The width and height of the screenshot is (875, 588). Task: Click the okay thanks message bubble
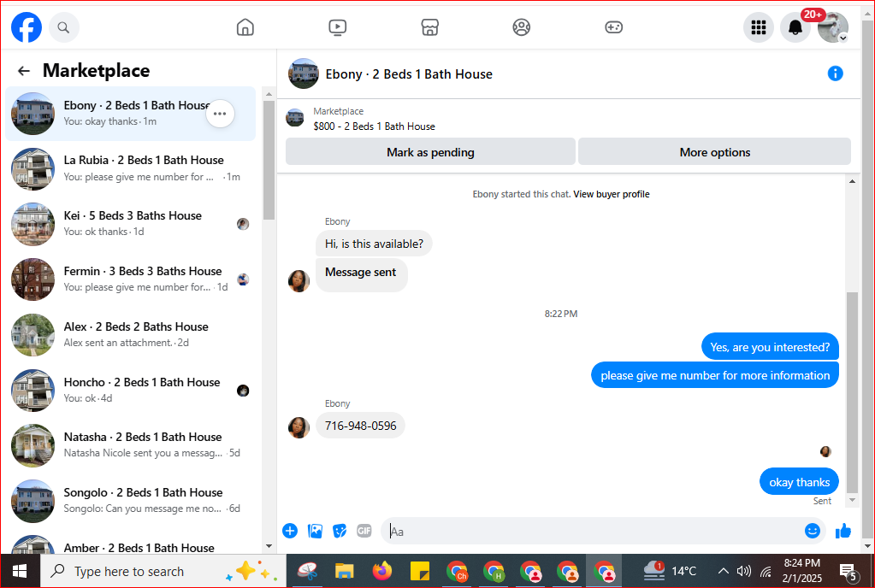tap(799, 482)
